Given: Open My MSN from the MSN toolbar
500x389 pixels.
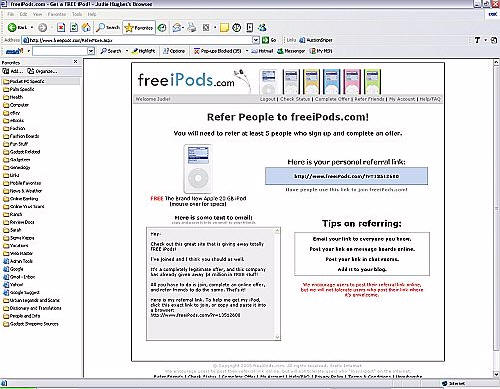Looking at the screenshot, I should click(x=321, y=51).
